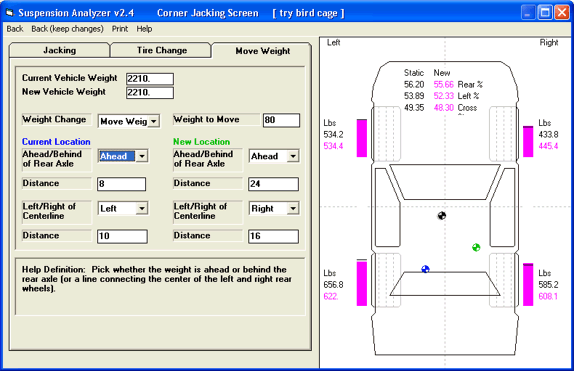
Task: Switch to the Jacking tab
Action: (x=60, y=50)
